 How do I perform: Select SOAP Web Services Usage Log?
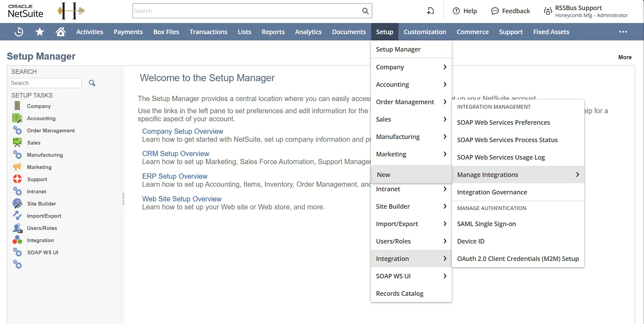coord(501,157)
